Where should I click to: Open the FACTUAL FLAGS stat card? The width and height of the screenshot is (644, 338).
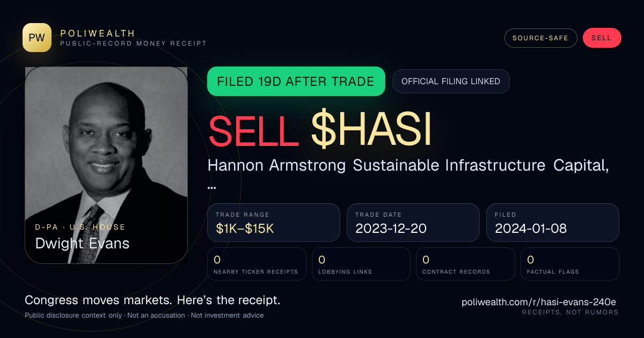pyautogui.click(x=569, y=264)
